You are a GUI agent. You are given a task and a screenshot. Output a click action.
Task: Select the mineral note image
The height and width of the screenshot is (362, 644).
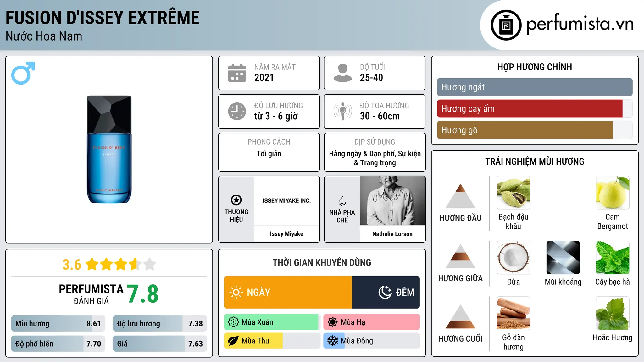coord(563,258)
